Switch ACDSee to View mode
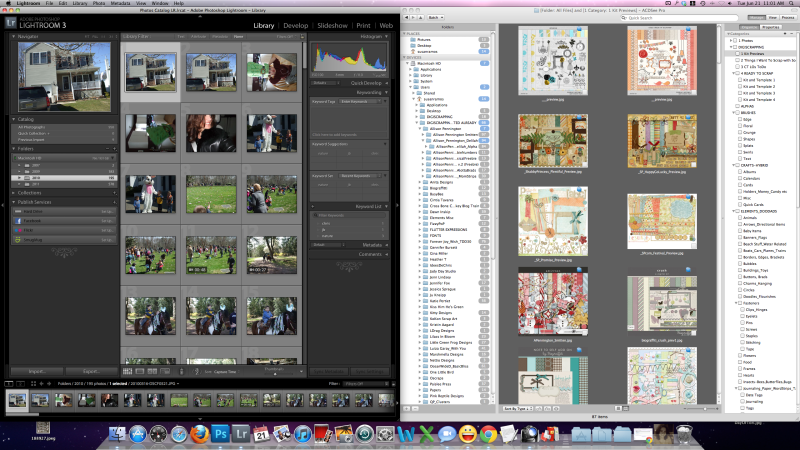This screenshot has height=450, width=800. click(772, 17)
